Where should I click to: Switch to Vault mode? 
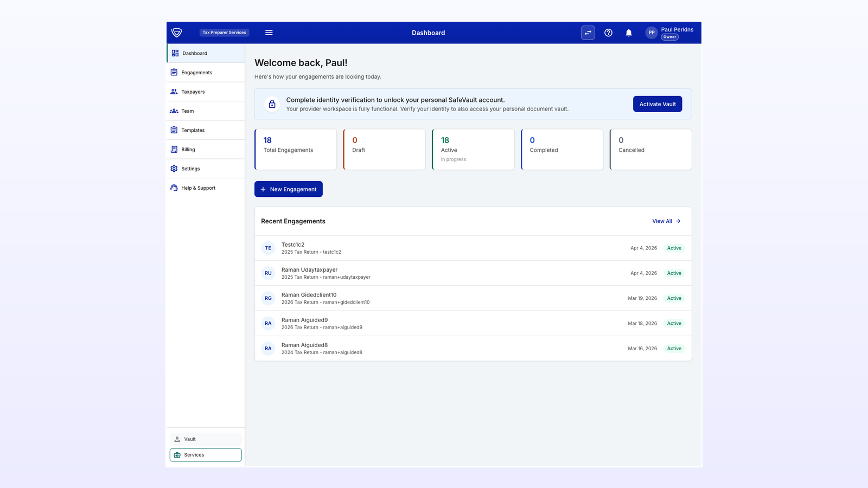coord(206,439)
